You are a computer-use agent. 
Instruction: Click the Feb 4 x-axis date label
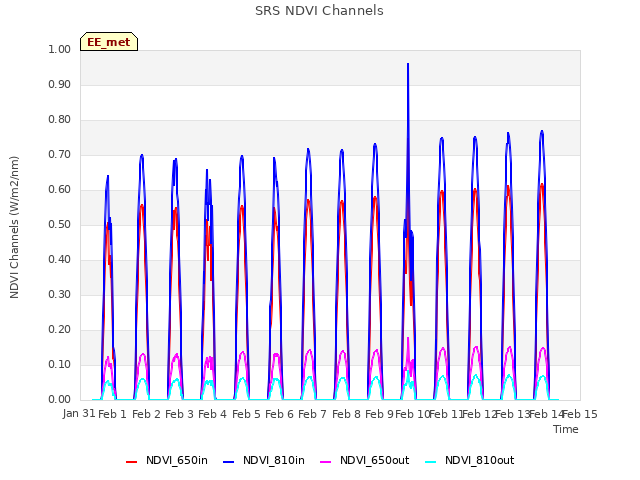tap(213, 414)
